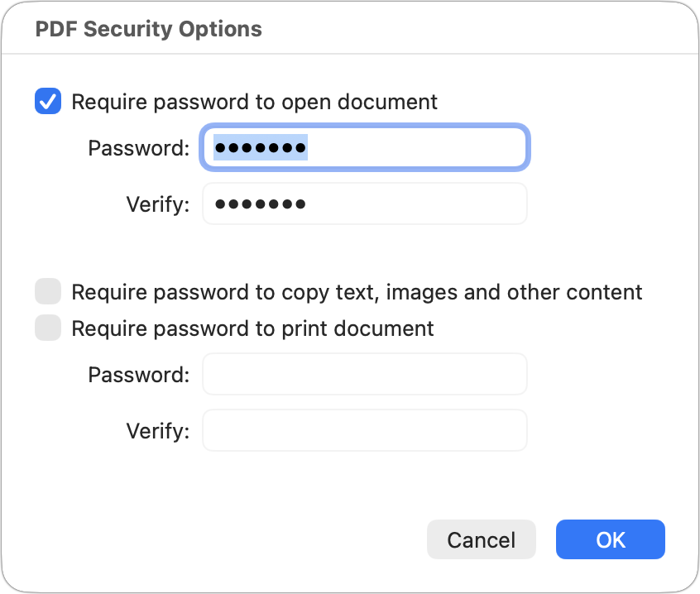Dismiss the dialog with the Cancel button
Screen dimensions: 700x594
pos(482,539)
